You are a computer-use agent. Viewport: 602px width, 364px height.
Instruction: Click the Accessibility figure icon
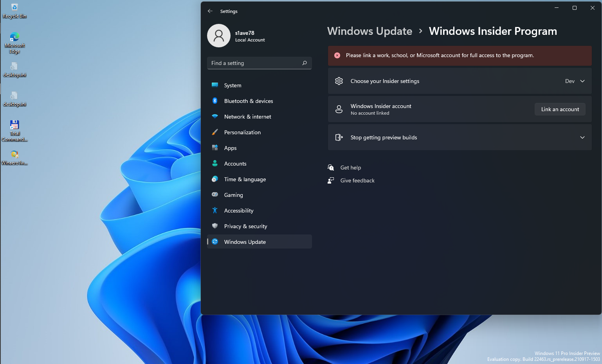pyautogui.click(x=215, y=210)
